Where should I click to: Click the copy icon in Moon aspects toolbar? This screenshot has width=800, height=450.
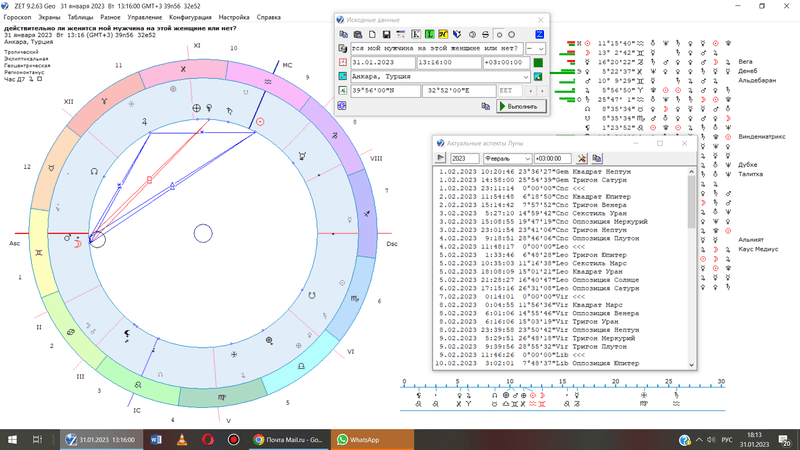click(x=597, y=158)
